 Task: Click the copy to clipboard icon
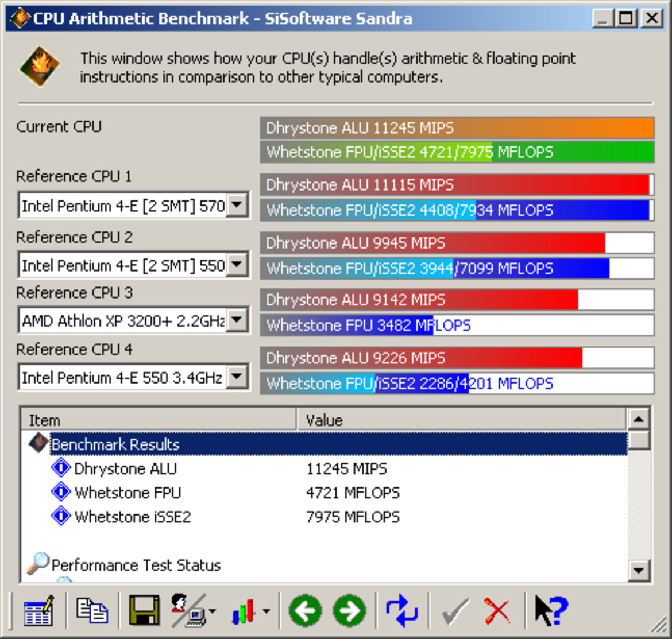click(92, 611)
